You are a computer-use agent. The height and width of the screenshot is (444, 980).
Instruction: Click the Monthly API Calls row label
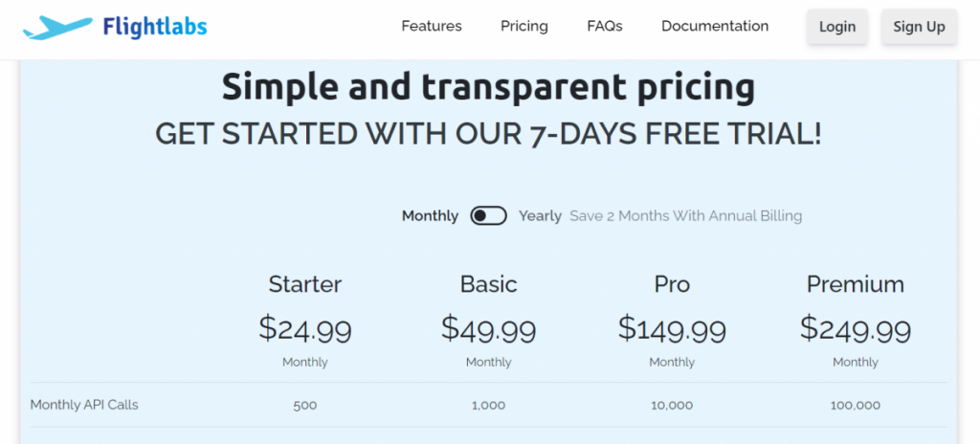pyautogui.click(x=84, y=405)
